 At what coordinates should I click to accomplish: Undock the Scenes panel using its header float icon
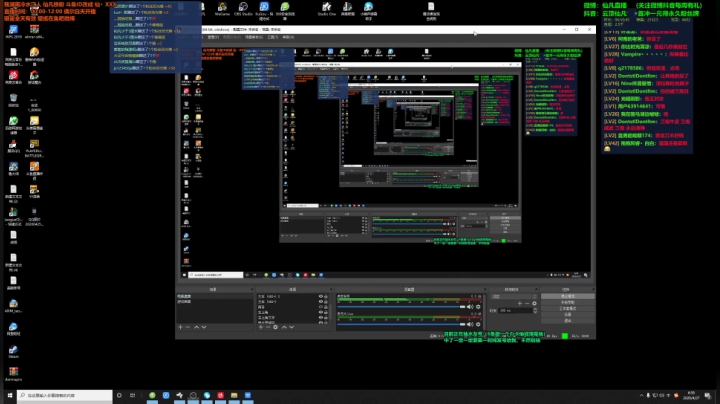coord(252,289)
